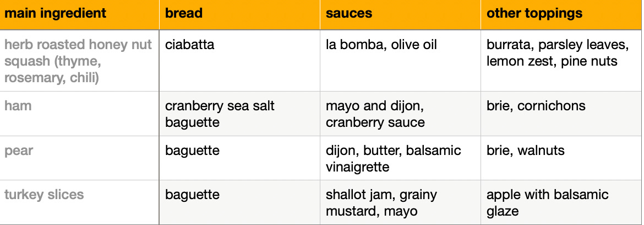
Task: Select the 'pear' row header cell
Action: (79, 158)
